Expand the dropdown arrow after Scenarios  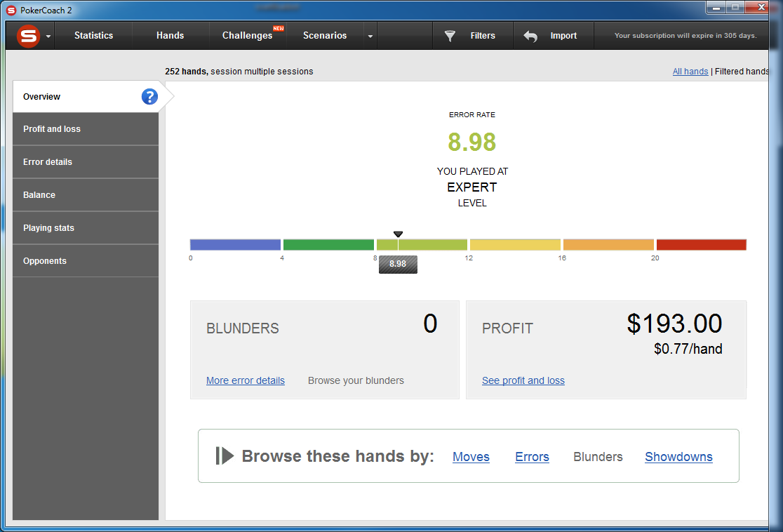coord(370,36)
